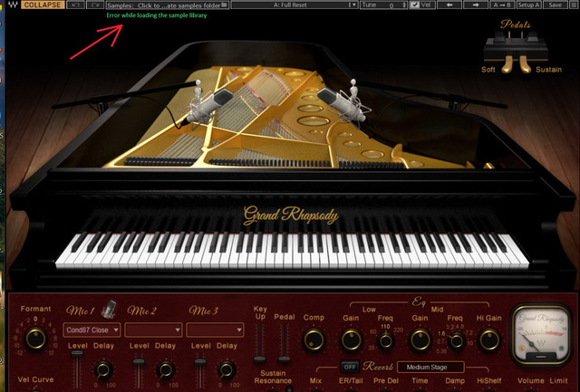Viewport: 580px width, 392px height.
Task: Click the Waves logo icon
Action: coord(13,5)
